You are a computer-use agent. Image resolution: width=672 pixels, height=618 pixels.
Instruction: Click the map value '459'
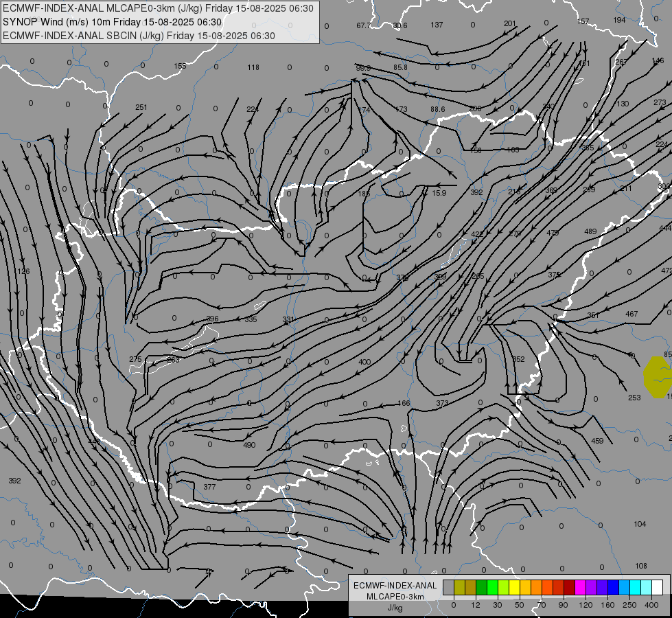tap(597, 441)
